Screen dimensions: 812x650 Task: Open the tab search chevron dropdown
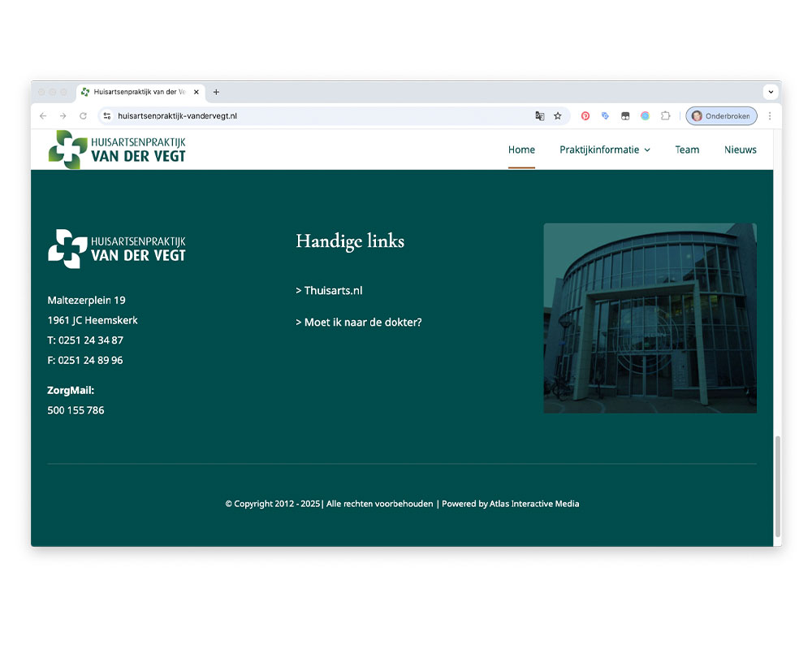pos(770,93)
